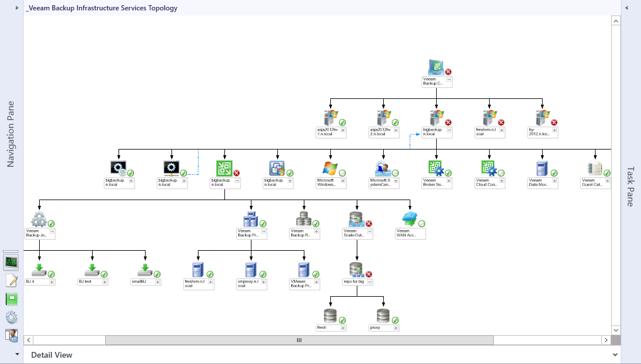
Task: Select the Veeam Data Mov... server icon
Action: 541,168
